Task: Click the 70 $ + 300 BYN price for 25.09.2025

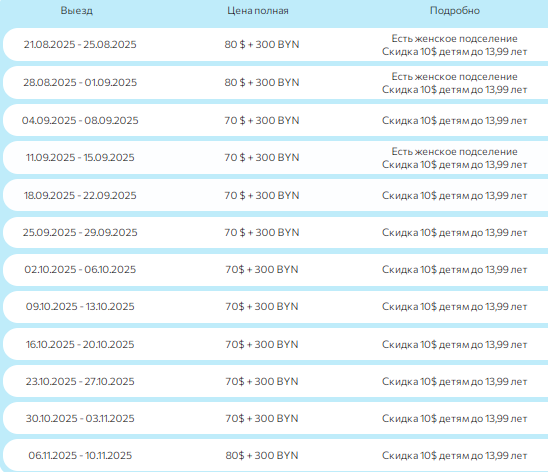Action: tap(262, 232)
